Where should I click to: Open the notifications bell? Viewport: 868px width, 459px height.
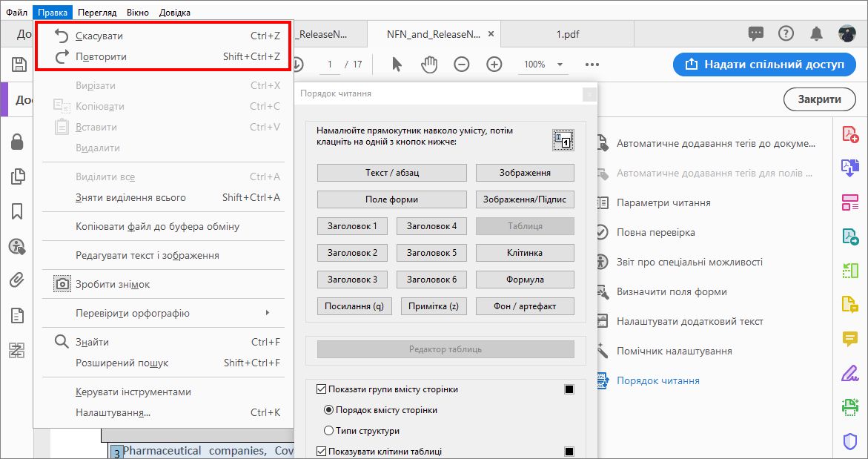(816, 34)
